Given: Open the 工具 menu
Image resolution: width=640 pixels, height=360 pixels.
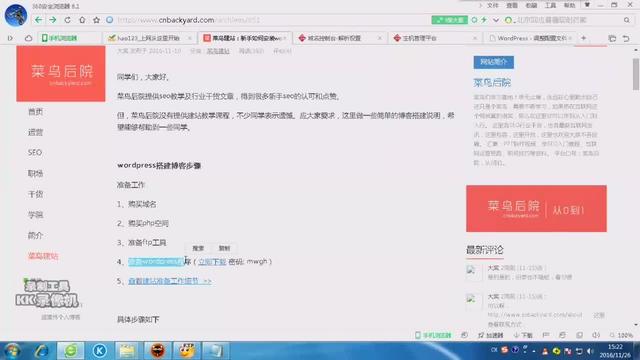Looking at the screenshot, I should click(550, 5).
